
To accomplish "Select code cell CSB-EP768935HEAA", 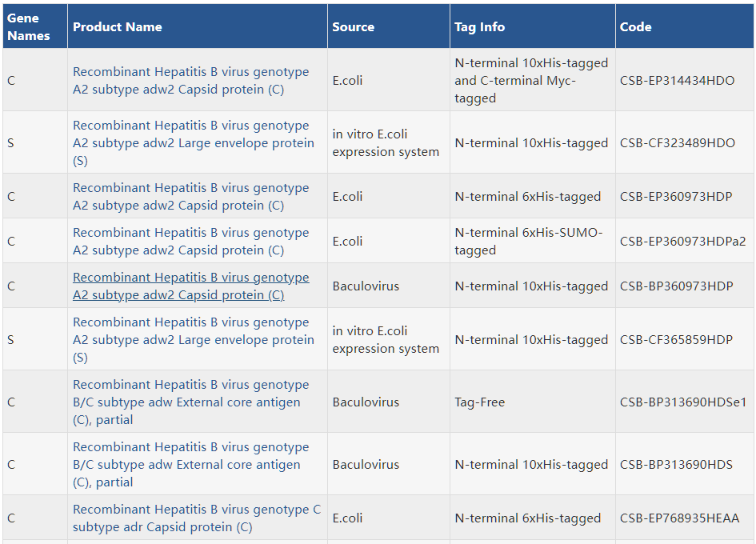I will pyautogui.click(x=679, y=518).
